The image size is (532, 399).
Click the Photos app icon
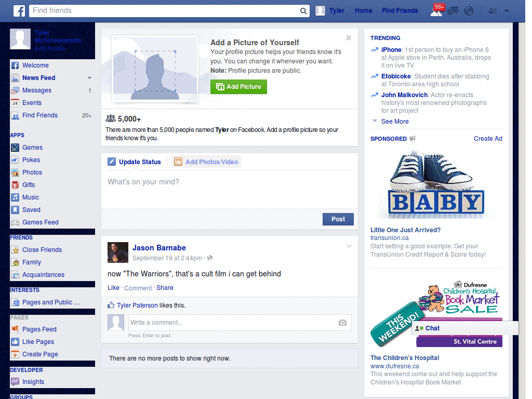coord(15,172)
